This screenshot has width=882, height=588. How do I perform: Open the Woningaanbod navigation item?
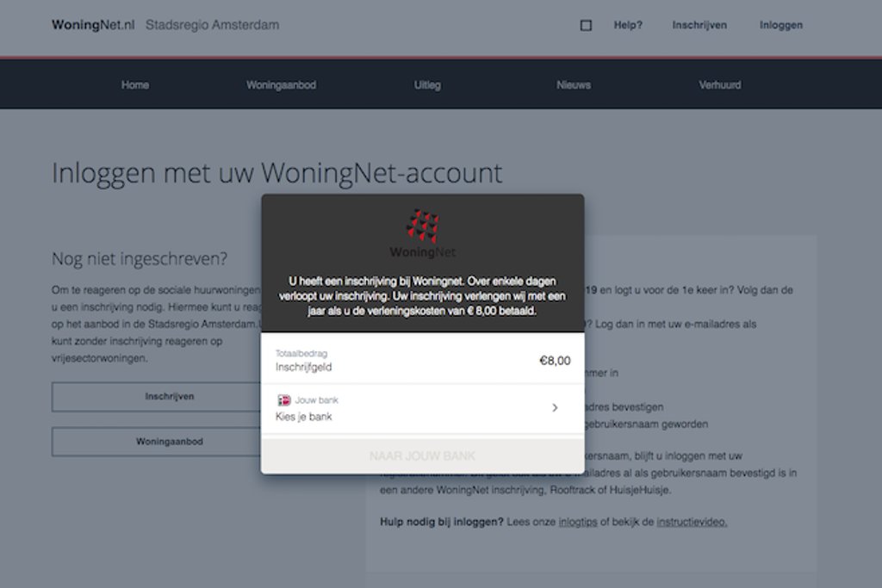pyautogui.click(x=282, y=85)
